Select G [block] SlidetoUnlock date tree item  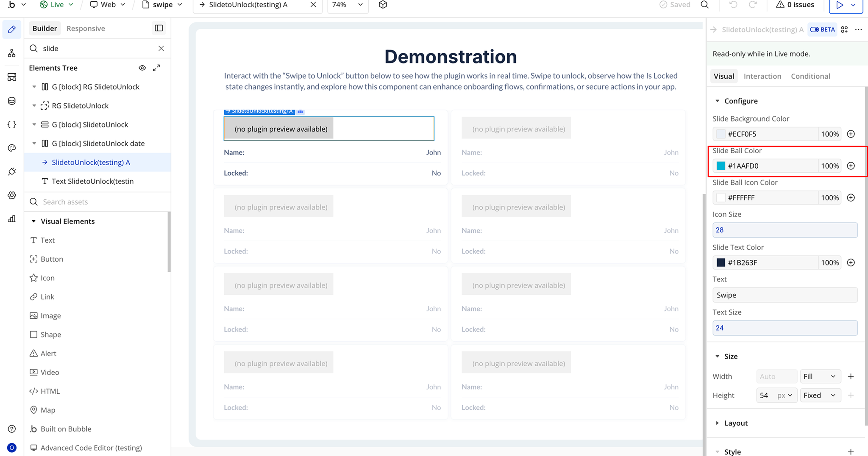click(x=97, y=144)
